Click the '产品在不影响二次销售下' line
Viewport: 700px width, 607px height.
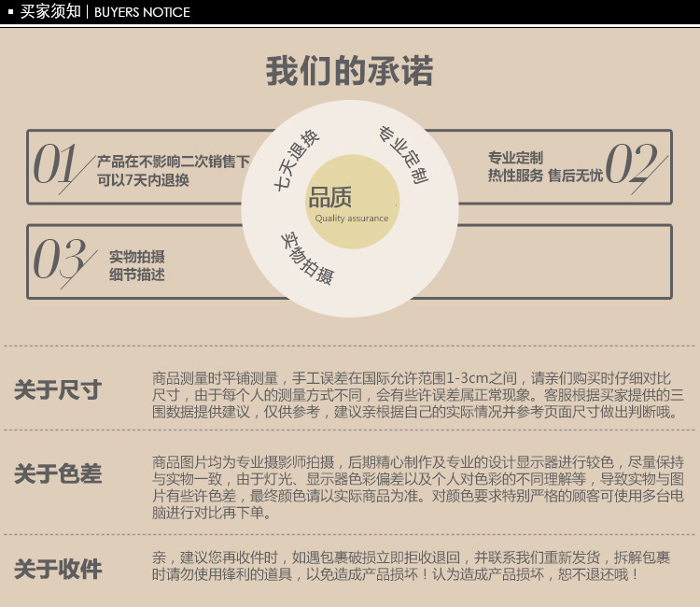(174, 161)
